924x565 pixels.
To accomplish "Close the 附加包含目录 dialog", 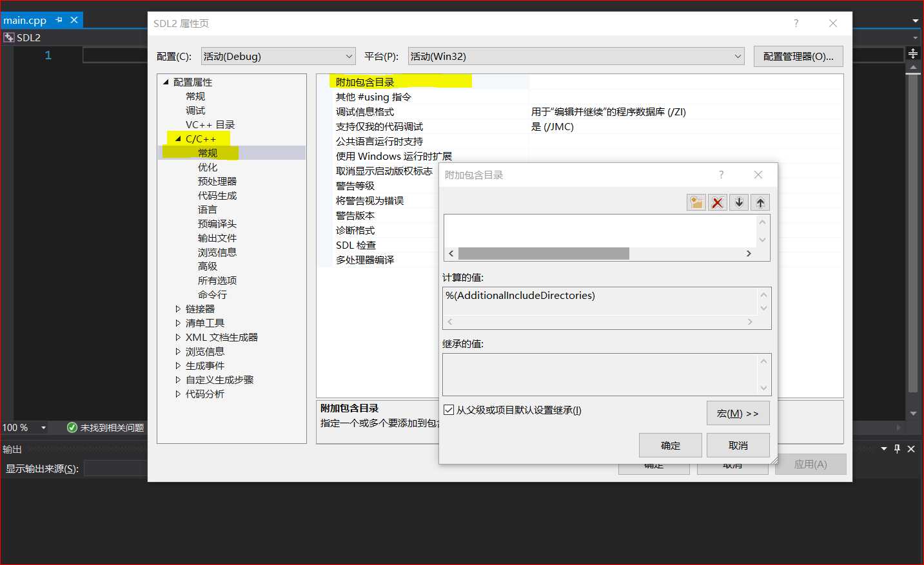I will (758, 175).
